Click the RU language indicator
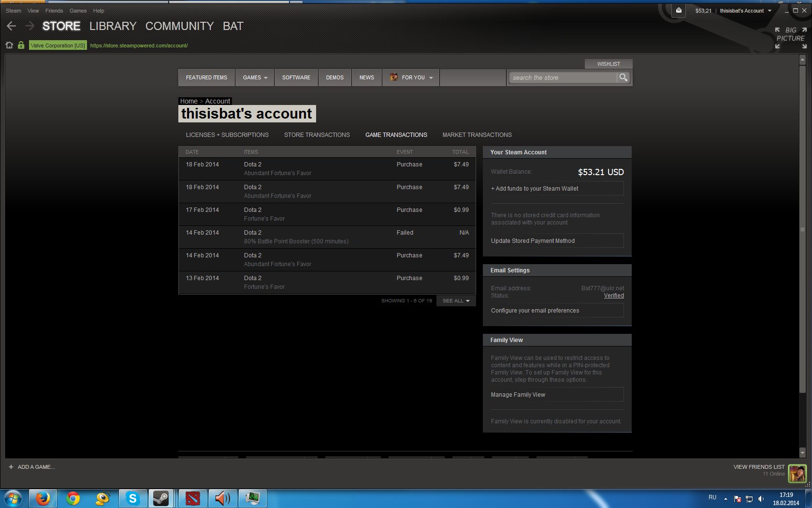812x508 pixels. coord(712,497)
